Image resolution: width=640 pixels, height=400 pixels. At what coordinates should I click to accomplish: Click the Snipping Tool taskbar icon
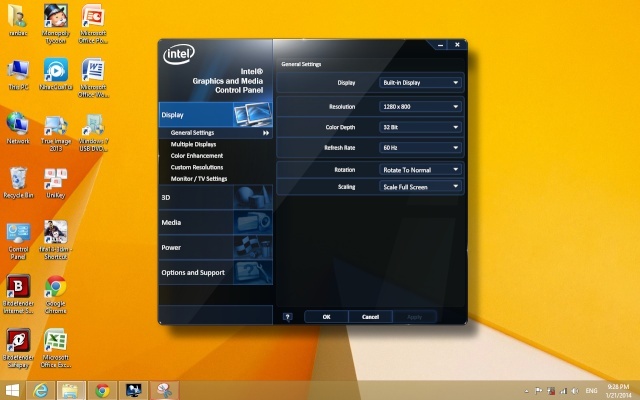(x=164, y=391)
